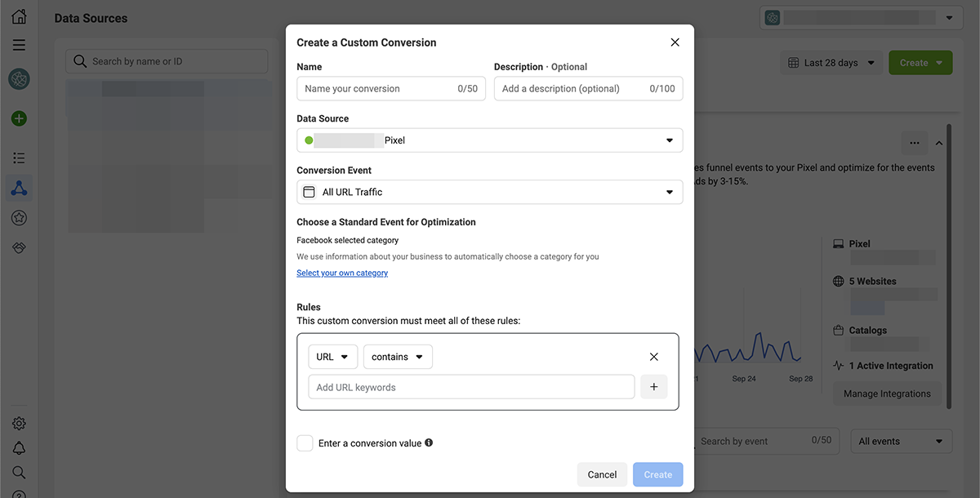Click the Home icon in left sidebar

19,16
